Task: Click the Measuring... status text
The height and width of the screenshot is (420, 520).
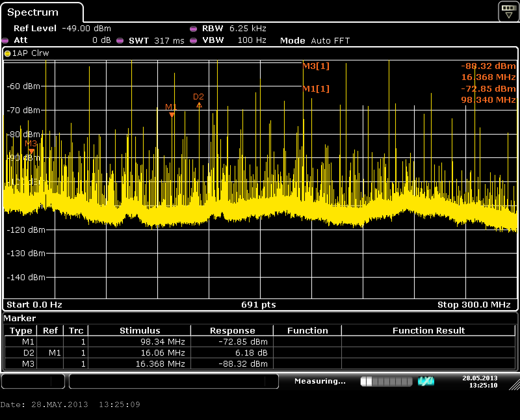Action: click(320, 381)
